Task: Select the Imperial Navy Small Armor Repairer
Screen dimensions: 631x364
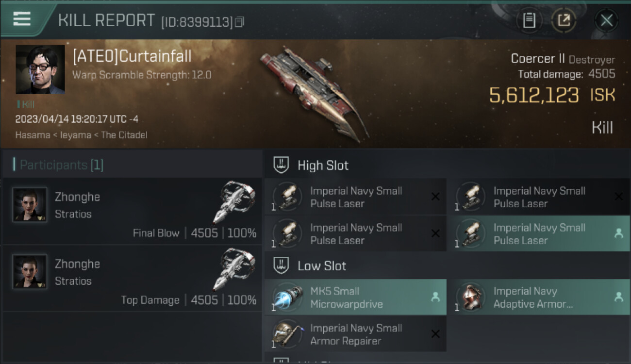Action: (x=355, y=334)
